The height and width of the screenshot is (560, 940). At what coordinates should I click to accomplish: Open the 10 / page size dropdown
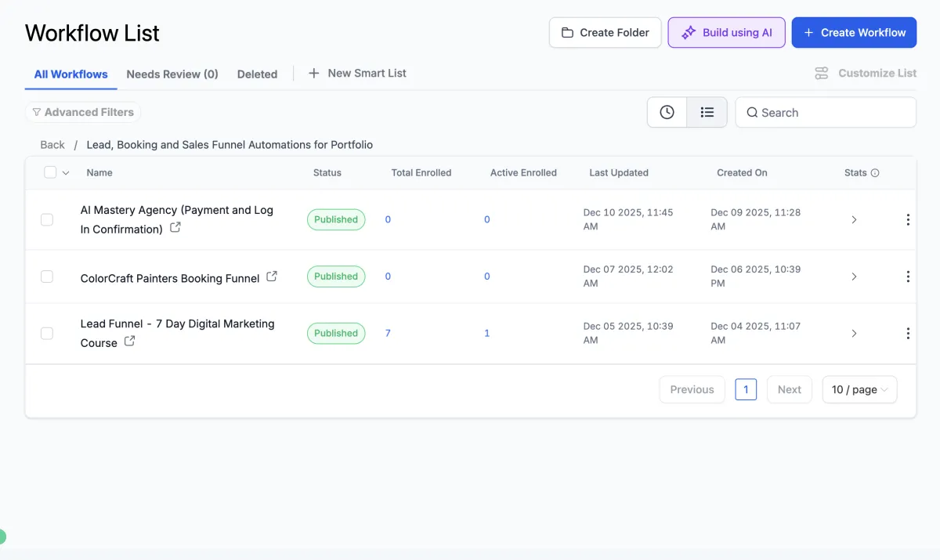pos(859,389)
